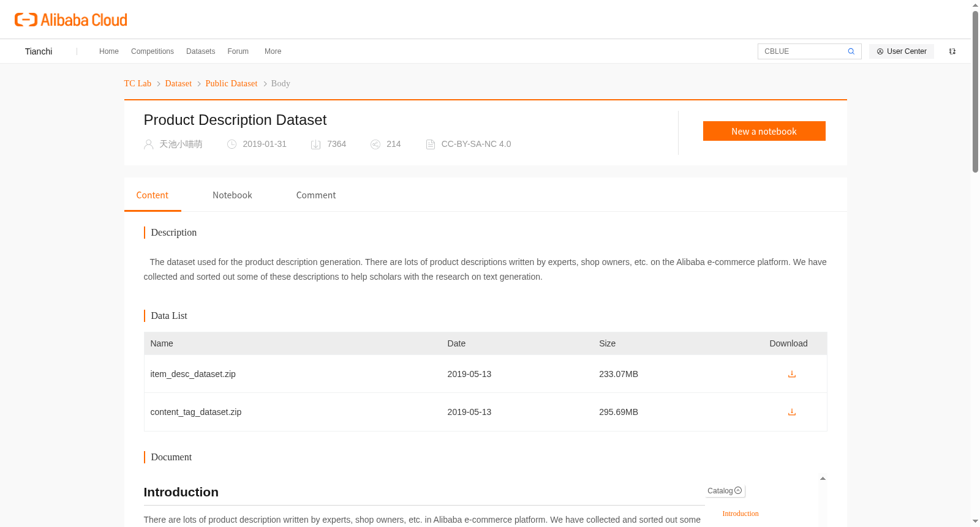
Task: Click Introduction link in Catalog
Action: coord(741,514)
